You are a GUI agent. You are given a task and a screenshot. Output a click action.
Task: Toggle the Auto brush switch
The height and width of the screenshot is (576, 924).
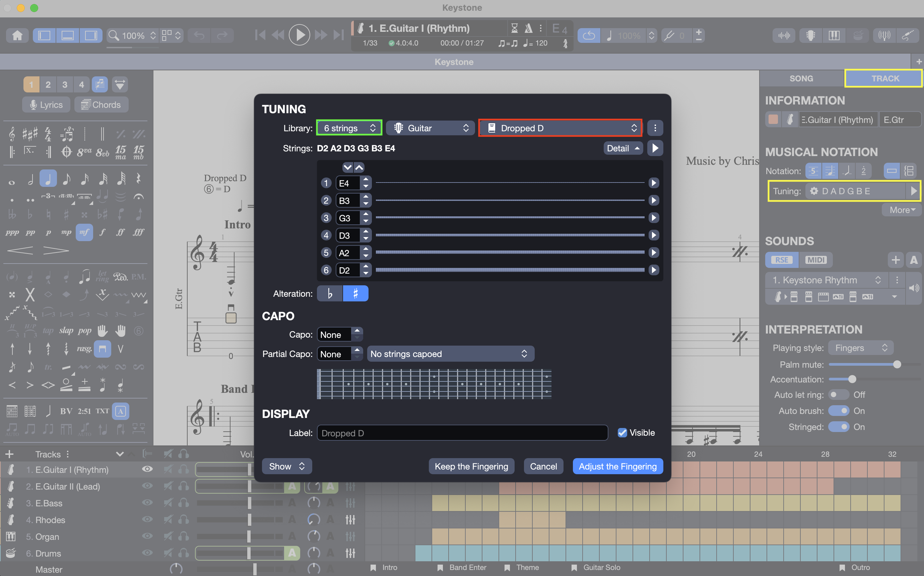pyautogui.click(x=839, y=411)
